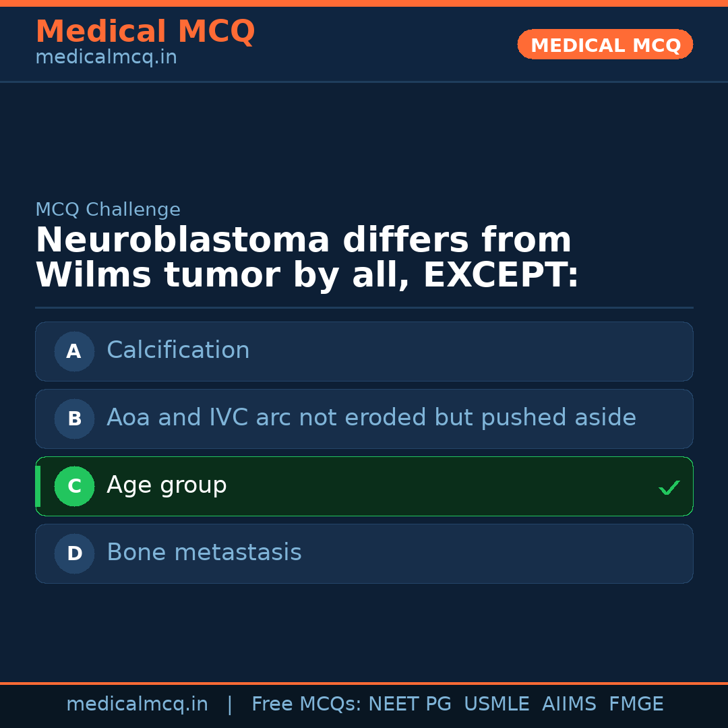Select the Calcification answer option
The height and width of the screenshot is (728, 728).
(x=178, y=351)
